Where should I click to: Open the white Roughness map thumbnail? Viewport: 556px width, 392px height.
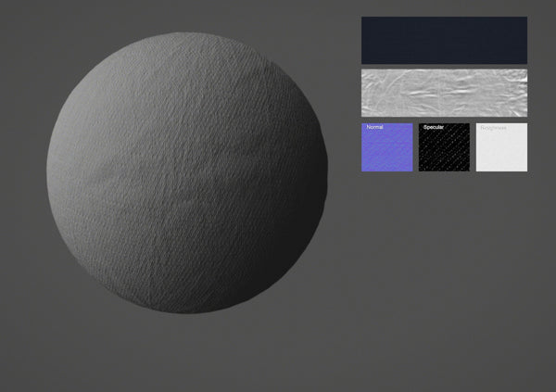501,148
